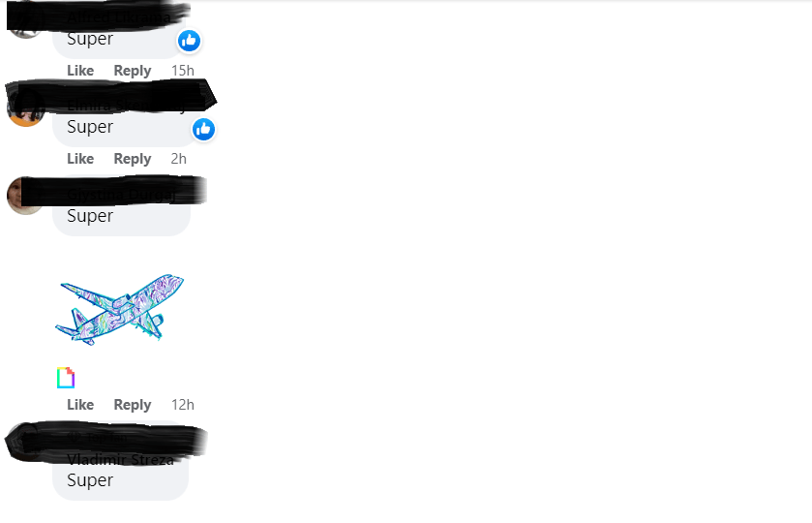Reply to the comment posted 2h ago
Viewport: 812px width, 523px height.
pyautogui.click(x=132, y=159)
